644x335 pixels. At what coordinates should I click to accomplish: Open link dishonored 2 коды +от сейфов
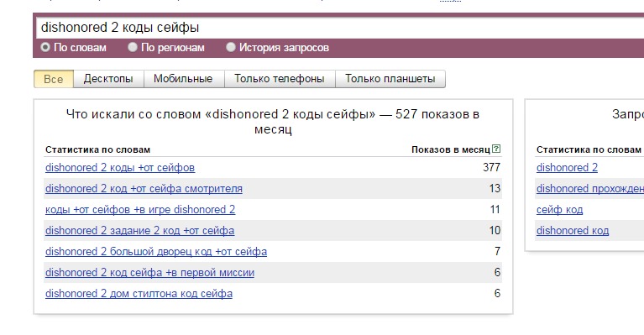pos(120,168)
